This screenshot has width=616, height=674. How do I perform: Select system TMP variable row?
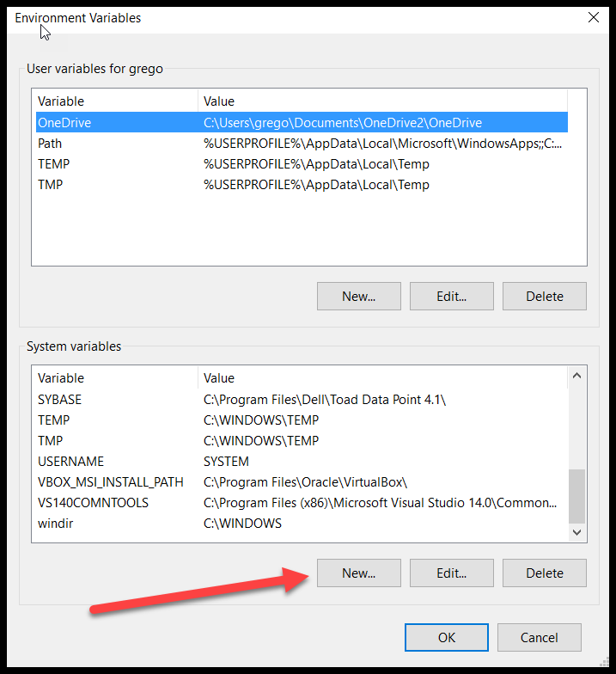coord(302,440)
